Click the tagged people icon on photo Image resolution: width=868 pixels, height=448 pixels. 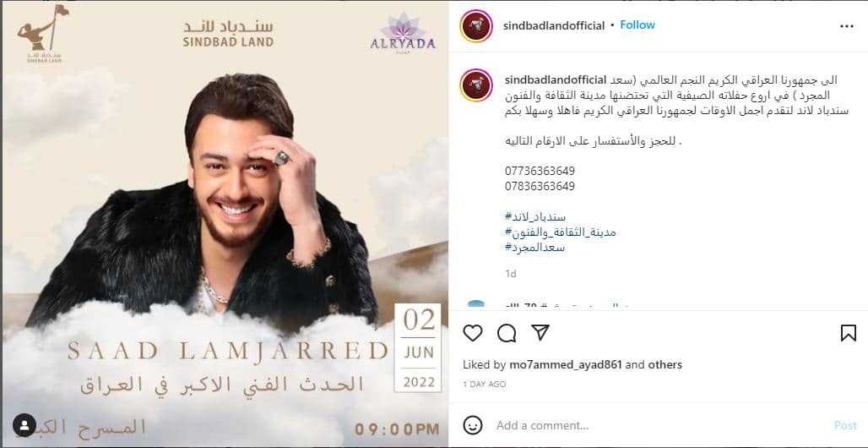[24, 424]
